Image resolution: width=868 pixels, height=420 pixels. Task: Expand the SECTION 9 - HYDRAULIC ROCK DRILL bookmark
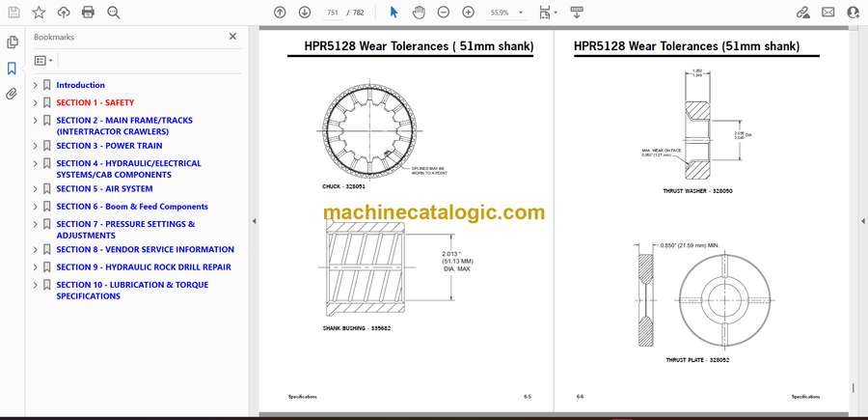point(36,267)
